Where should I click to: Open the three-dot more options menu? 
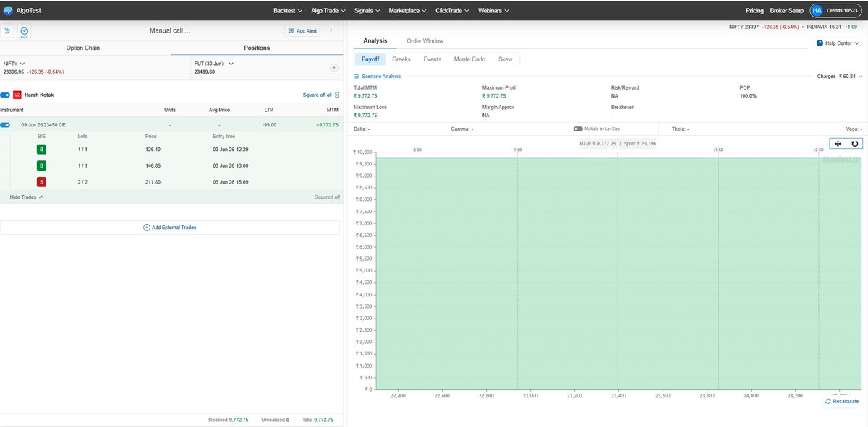331,31
